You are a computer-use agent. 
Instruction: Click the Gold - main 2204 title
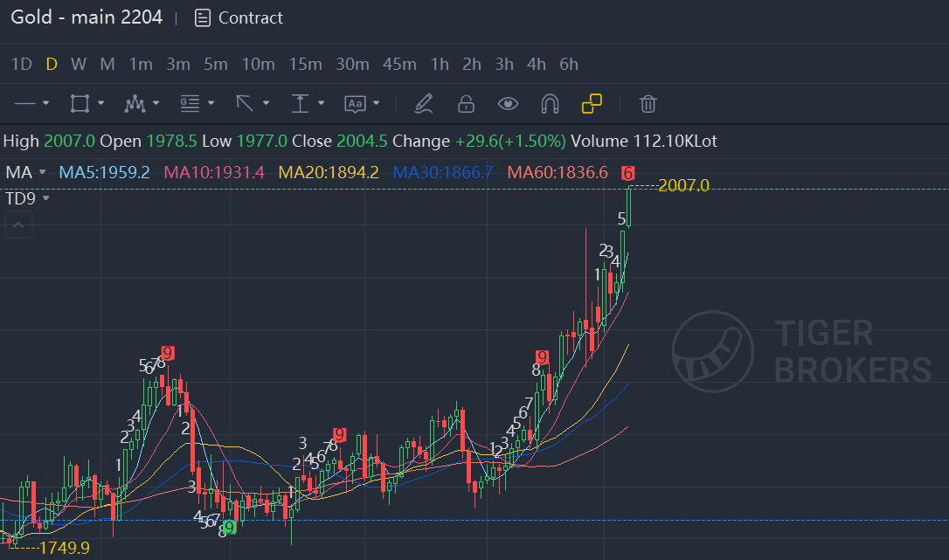[87, 17]
